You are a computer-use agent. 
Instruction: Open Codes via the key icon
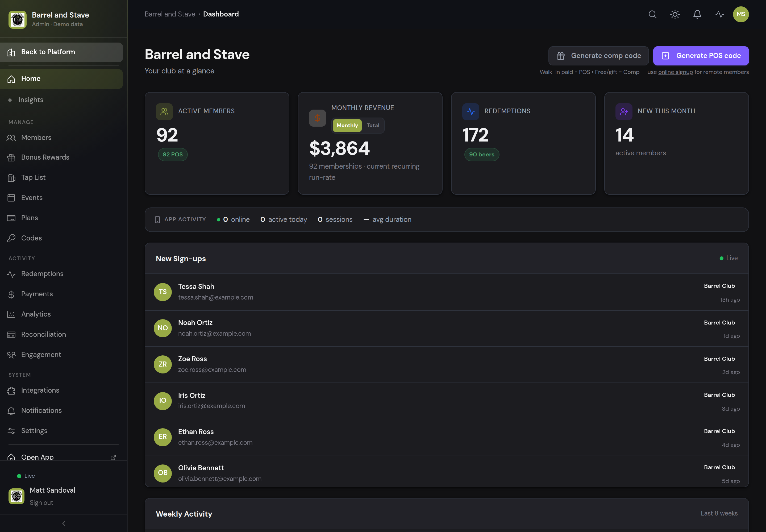[11, 238]
